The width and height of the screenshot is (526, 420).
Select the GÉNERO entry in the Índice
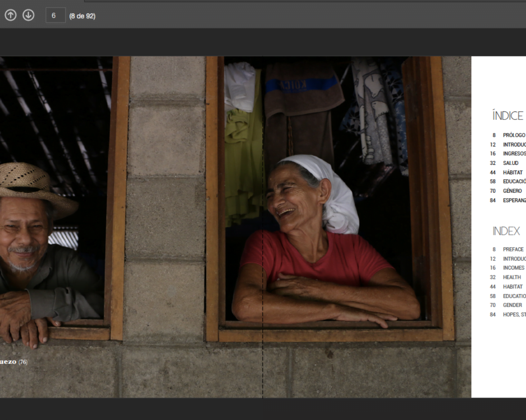[x=512, y=191]
